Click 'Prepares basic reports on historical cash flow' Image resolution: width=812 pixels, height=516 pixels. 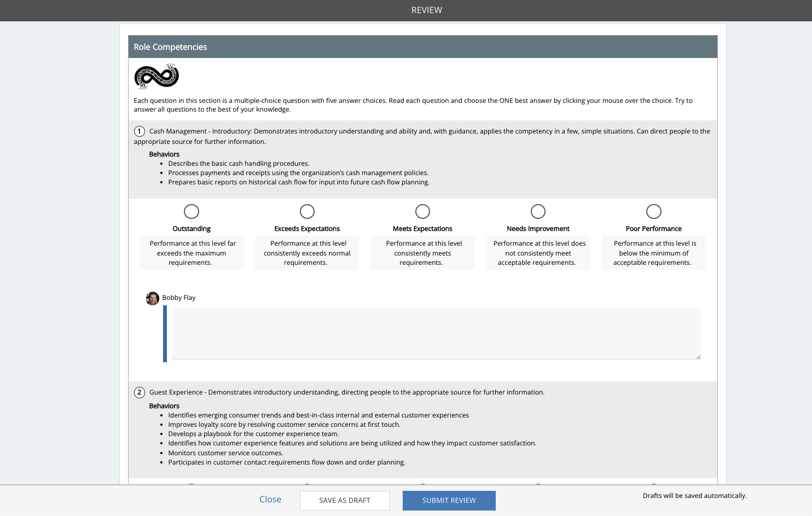[x=299, y=182]
